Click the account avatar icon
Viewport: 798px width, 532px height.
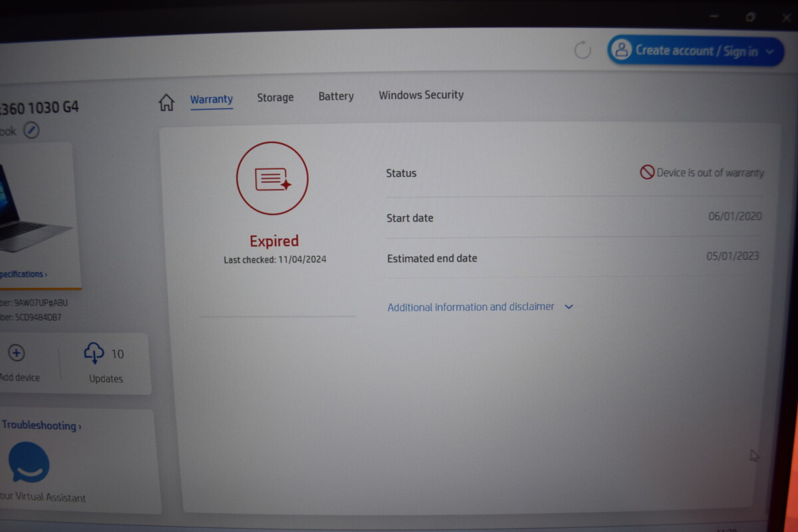point(621,50)
